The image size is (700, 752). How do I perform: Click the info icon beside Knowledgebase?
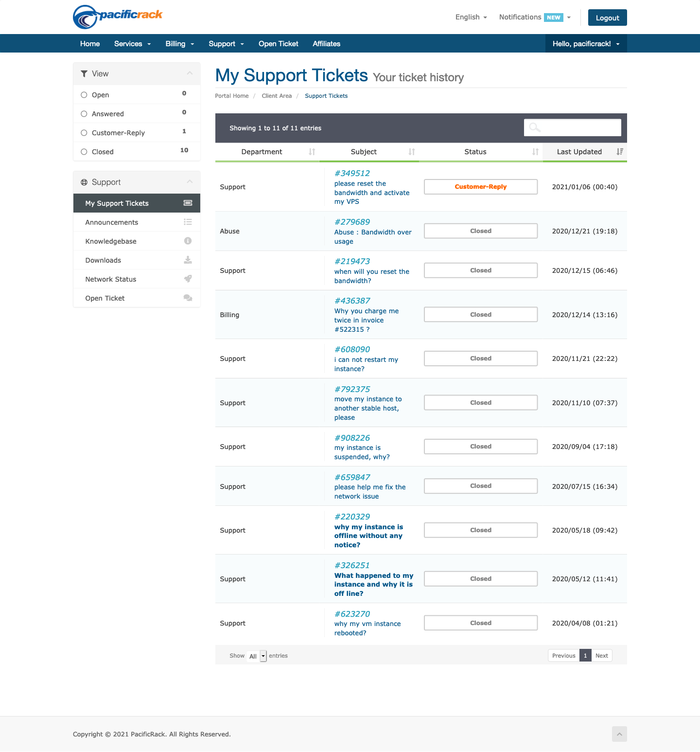(188, 241)
